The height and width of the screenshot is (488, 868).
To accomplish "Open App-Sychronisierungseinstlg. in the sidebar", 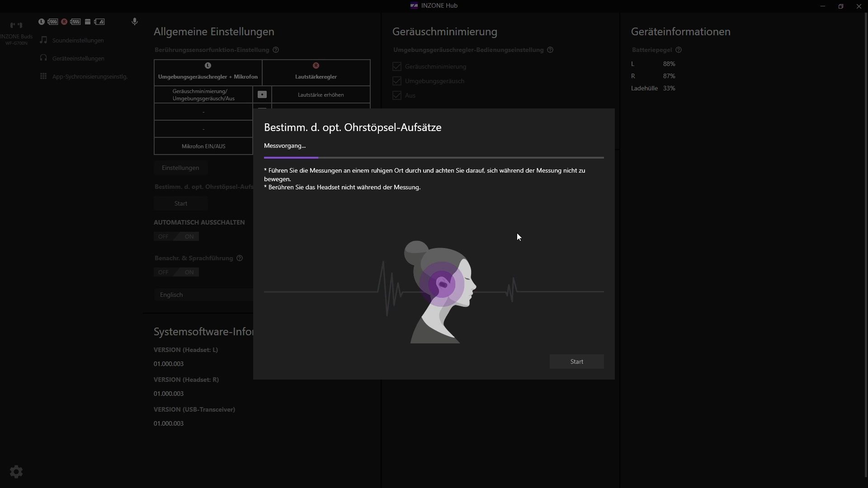I will (x=90, y=76).
